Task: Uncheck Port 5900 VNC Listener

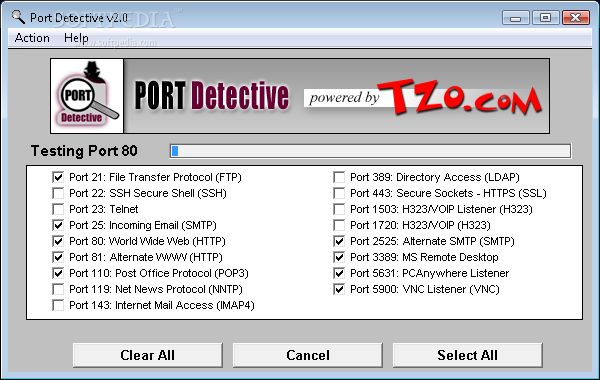Action: point(339,289)
